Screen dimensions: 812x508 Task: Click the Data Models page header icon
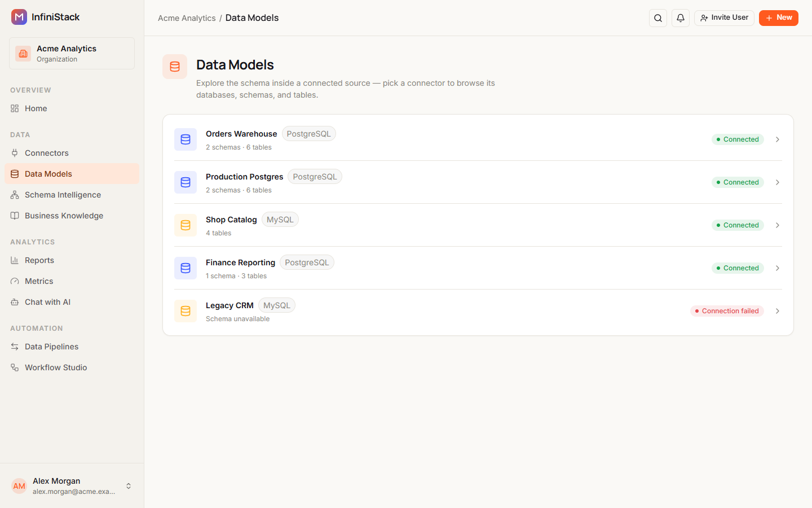click(x=175, y=67)
